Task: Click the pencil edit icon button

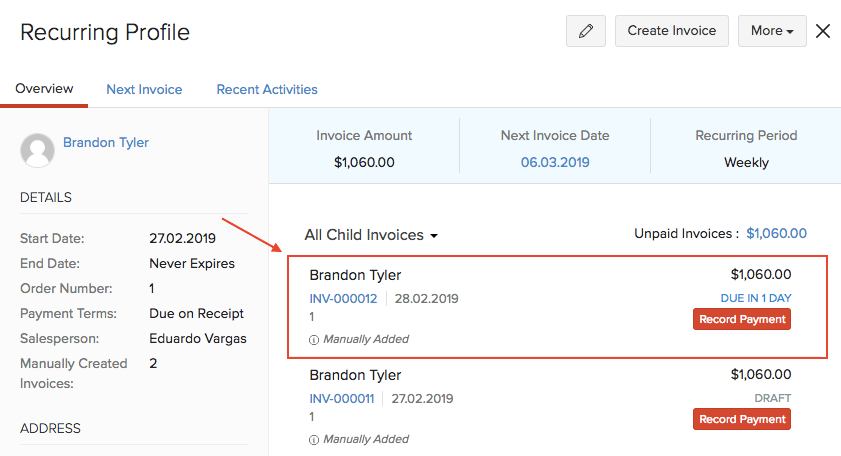Action: click(x=586, y=31)
